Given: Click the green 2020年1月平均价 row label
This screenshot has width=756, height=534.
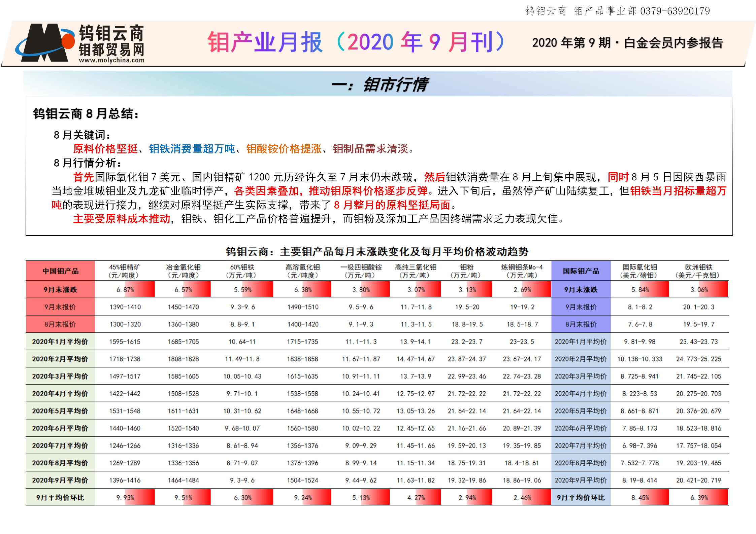Looking at the screenshot, I should (60, 342).
